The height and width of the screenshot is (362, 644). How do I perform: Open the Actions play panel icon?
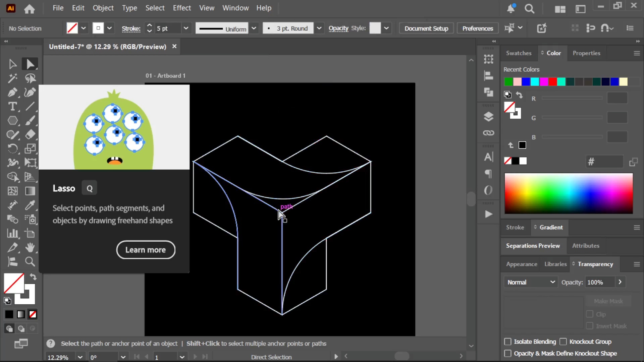point(488,214)
